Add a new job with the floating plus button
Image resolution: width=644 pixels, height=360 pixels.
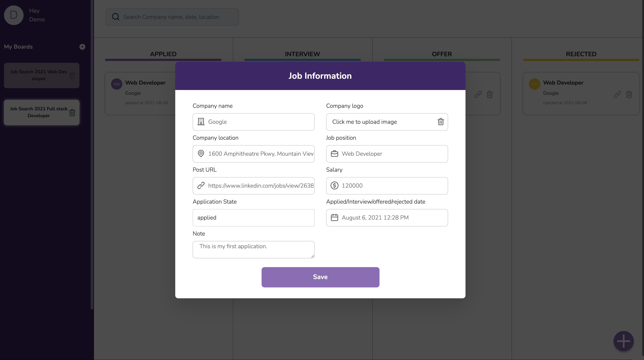point(623,341)
